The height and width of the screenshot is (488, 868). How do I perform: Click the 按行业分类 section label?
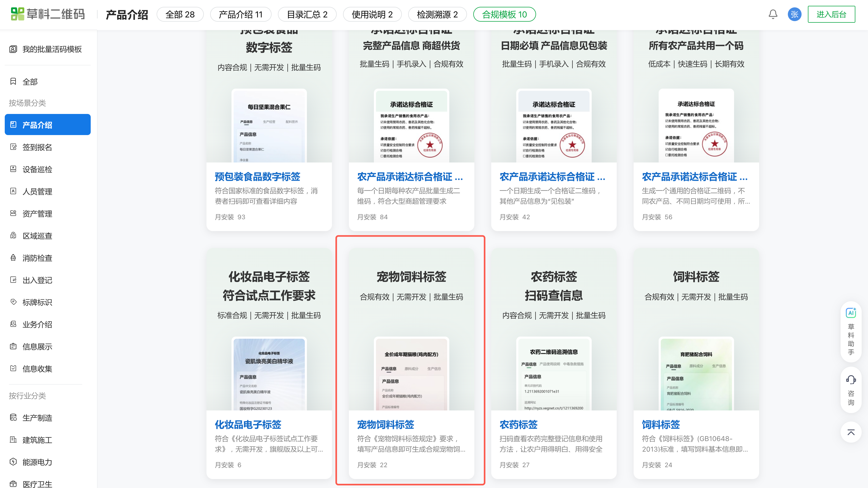coord(27,395)
